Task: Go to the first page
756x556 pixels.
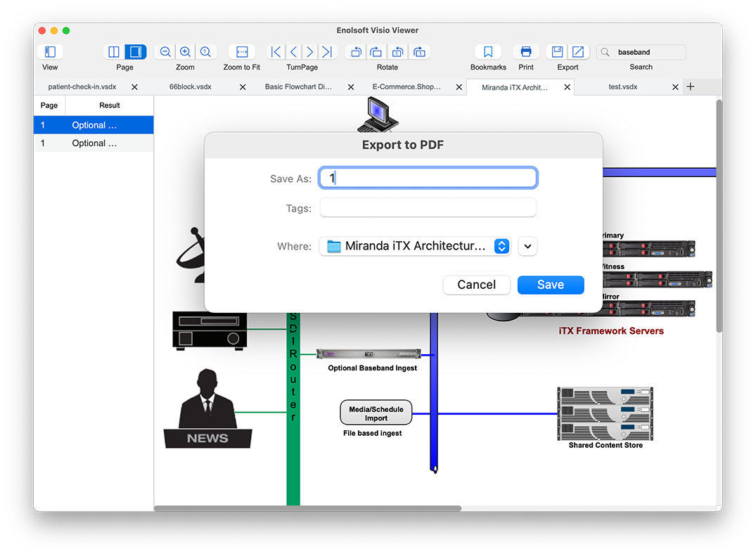Action: [x=276, y=52]
